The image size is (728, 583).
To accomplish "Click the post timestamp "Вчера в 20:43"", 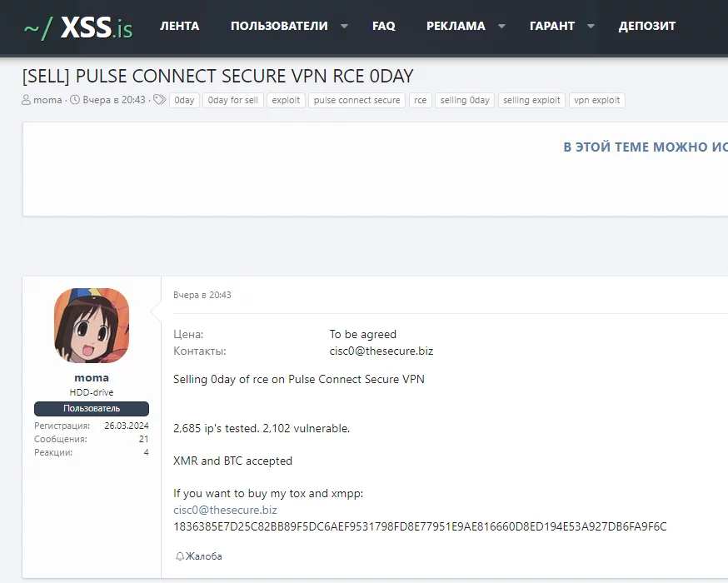I will point(202,295).
